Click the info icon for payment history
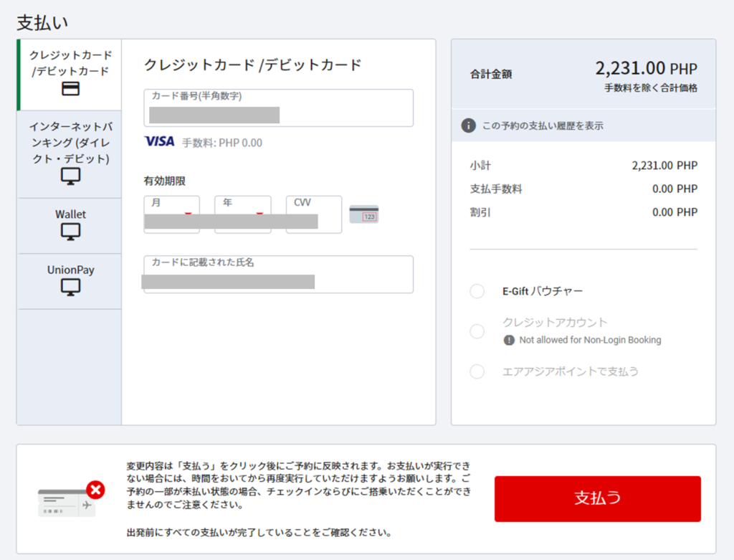This screenshot has width=734, height=560. pos(468,126)
